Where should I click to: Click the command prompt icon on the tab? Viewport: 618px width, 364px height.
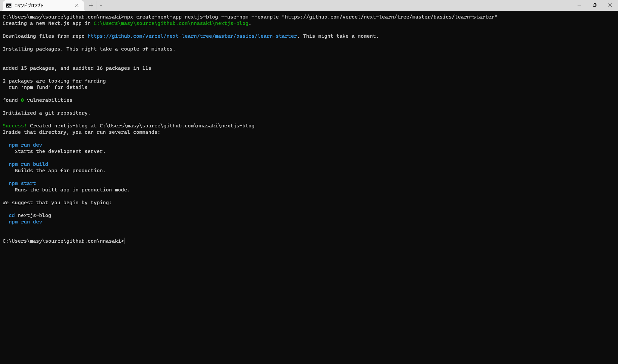[x=9, y=5]
